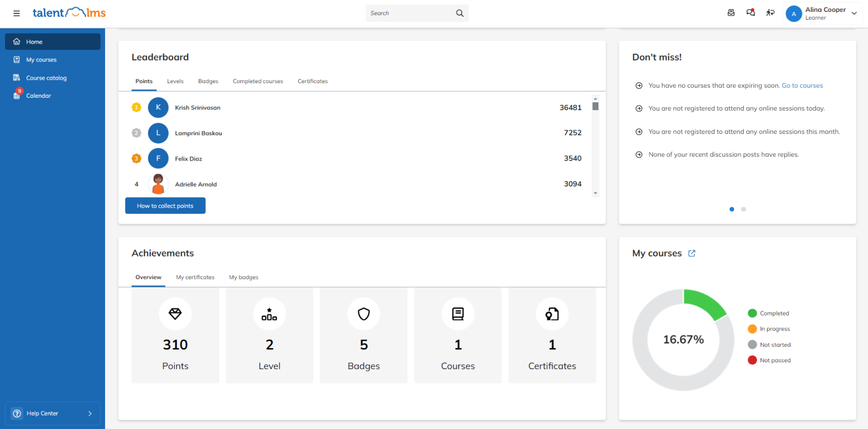Select the second carousel dot in Don't miss
This screenshot has width=868, height=429.
[743, 209]
